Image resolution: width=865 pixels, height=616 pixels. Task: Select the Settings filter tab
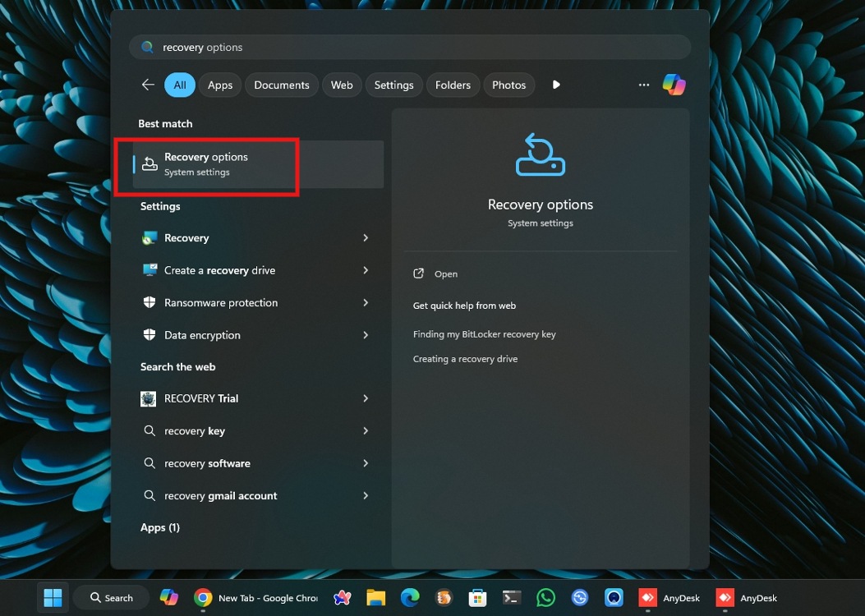pos(393,85)
